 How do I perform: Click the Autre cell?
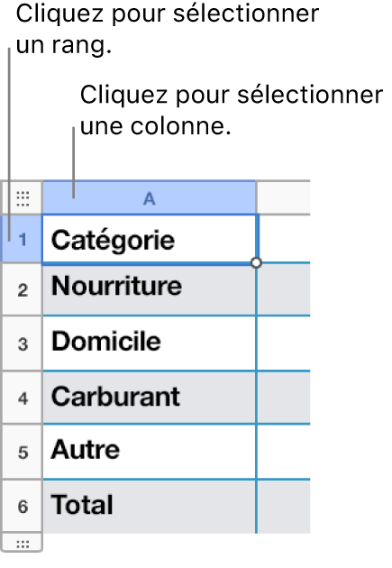click(x=149, y=452)
